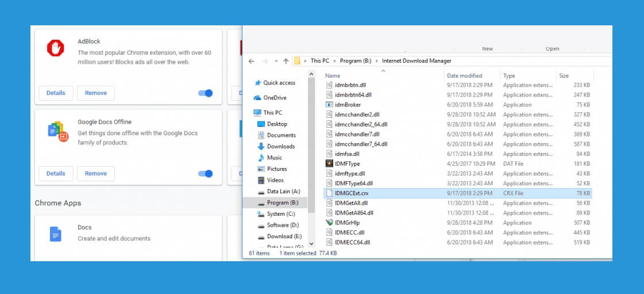Viewport: 644px width, 294px height.
Task: Click Internet Download Manager breadcrumb segment
Action: click(417, 61)
